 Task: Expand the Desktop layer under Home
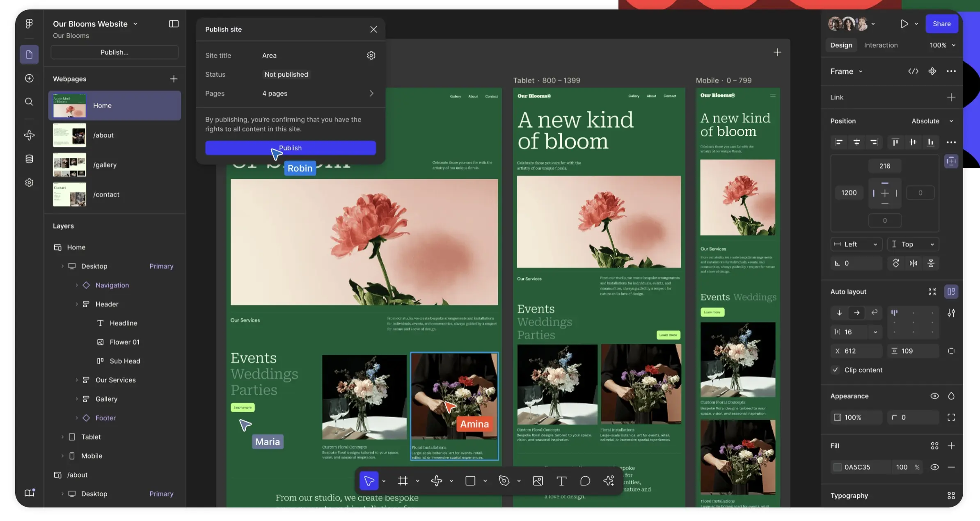click(x=62, y=266)
